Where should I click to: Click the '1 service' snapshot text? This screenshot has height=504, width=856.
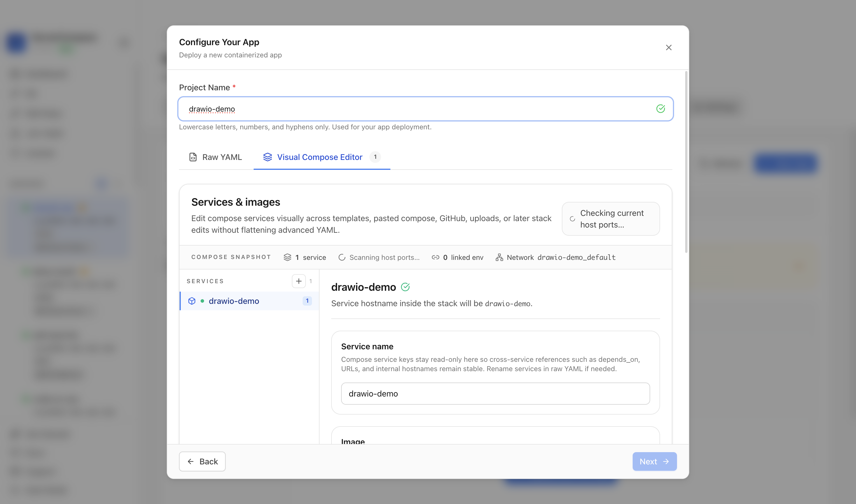[x=310, y=258]
